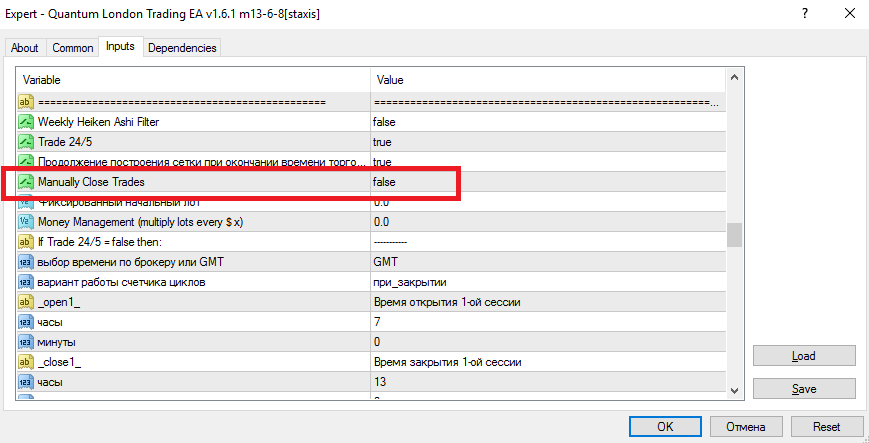869x443 pixels.
Task: Click the 'If Trade 24/5 = false' string icon
Action: tap(26, 242)
